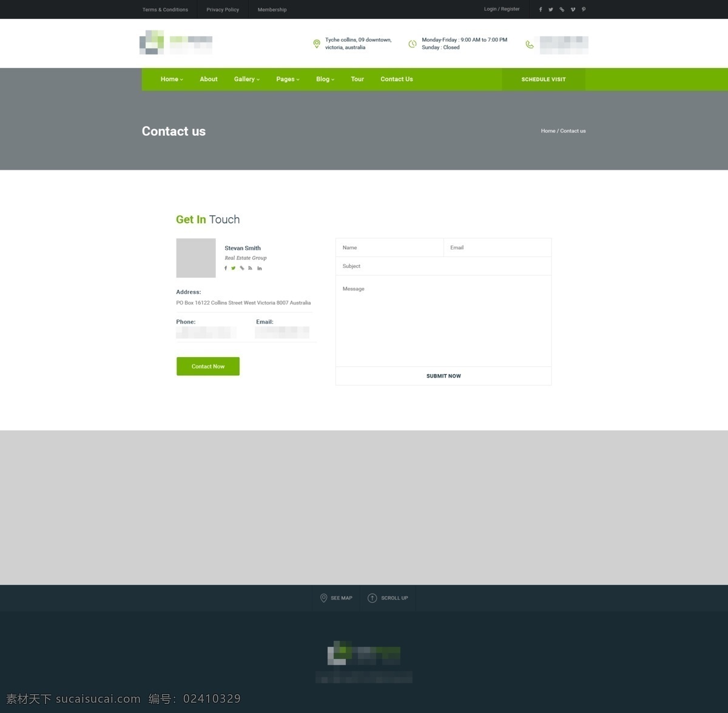Focus the Subject input field
Image resolution: width=728 pixels, height=713 pixels.
443,266
